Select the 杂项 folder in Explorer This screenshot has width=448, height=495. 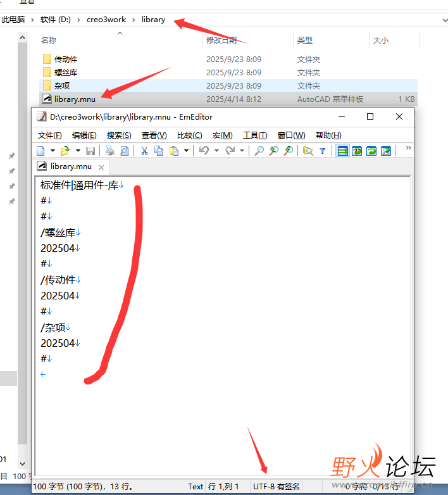coord(228,85)
